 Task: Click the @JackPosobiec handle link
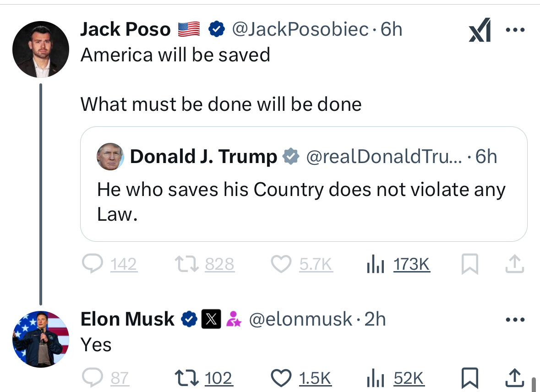(300, 30)
